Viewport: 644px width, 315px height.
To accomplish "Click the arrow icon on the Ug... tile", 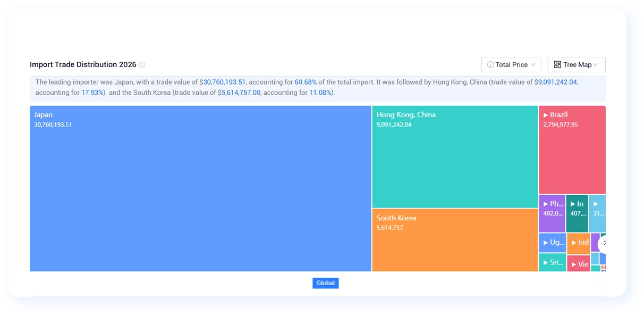I will point(546,243).
